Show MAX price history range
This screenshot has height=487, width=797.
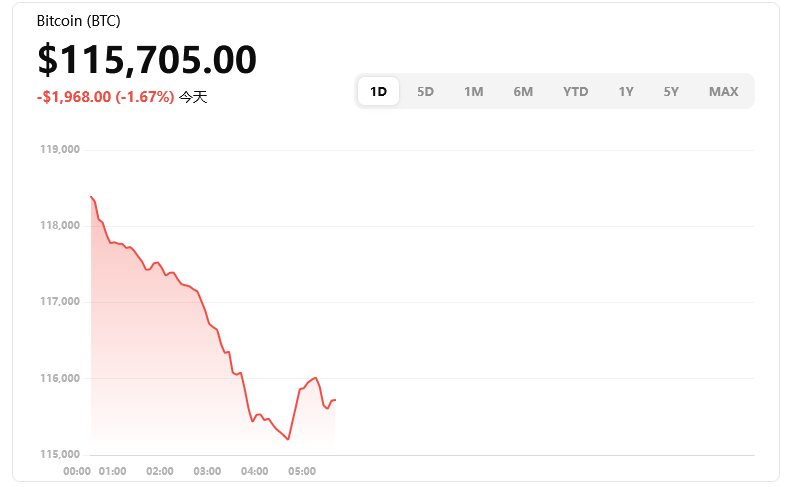723,91
